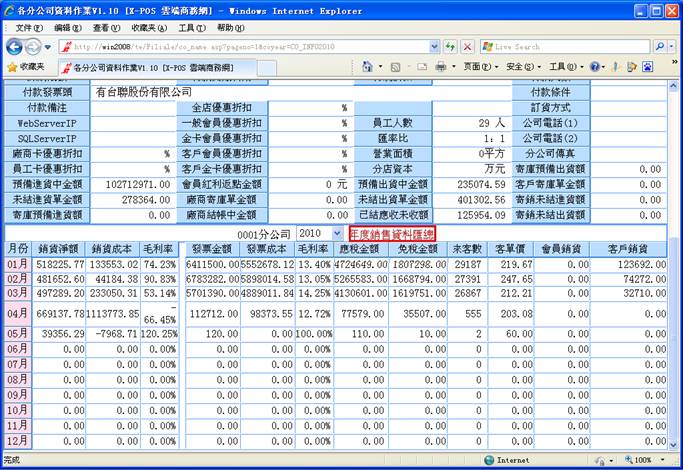
Task: Click the Home icon in command bar
Action: pyautogui.click(x=367, y=67)
